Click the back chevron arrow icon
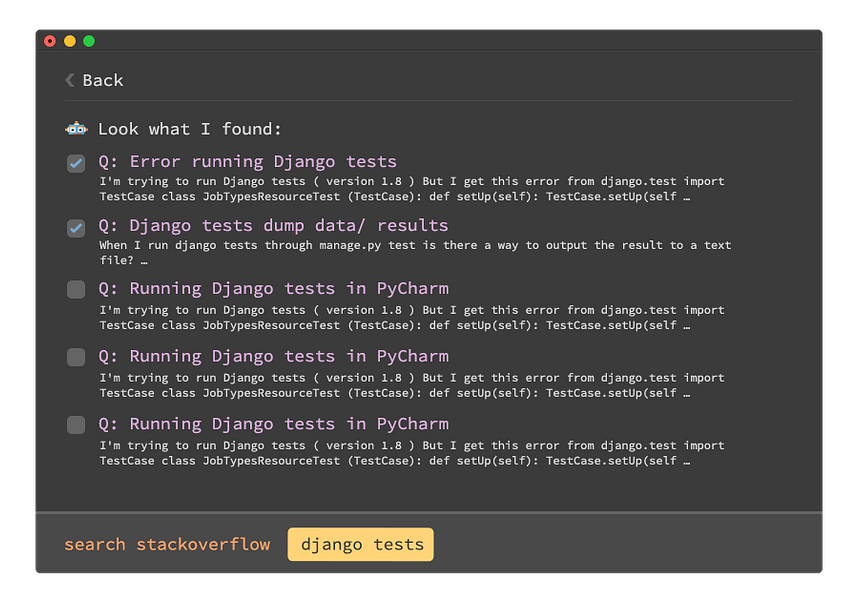This screenshot has height=600, width=859. 70,80
